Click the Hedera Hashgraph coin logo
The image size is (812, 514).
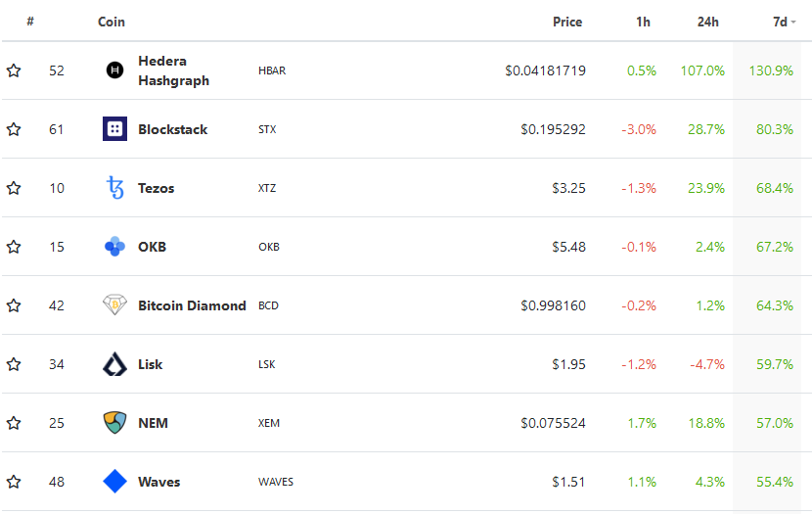[x=114, y=70]
